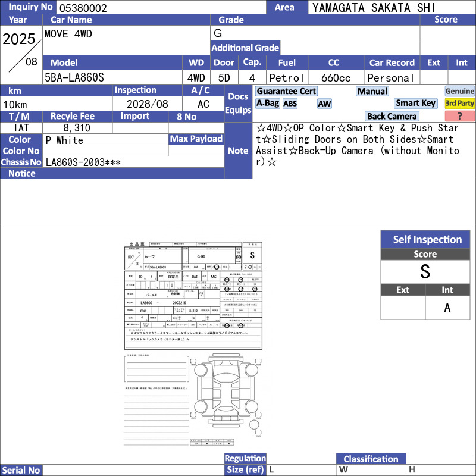Click the yellow 3rd Party badge
Viewport: 476px width, 476px height.
(459, 103)
